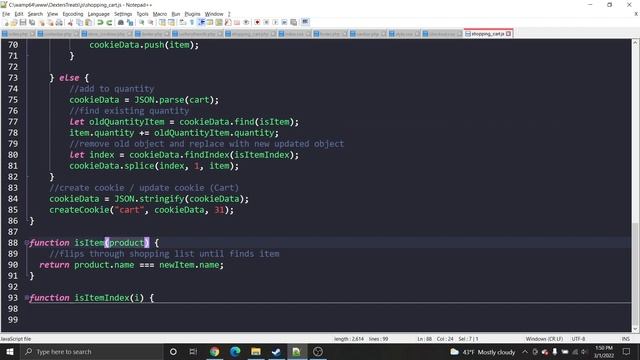Open the Plugins menu
Viewport: 640px width, 360px height.
(x=192, y=14)
